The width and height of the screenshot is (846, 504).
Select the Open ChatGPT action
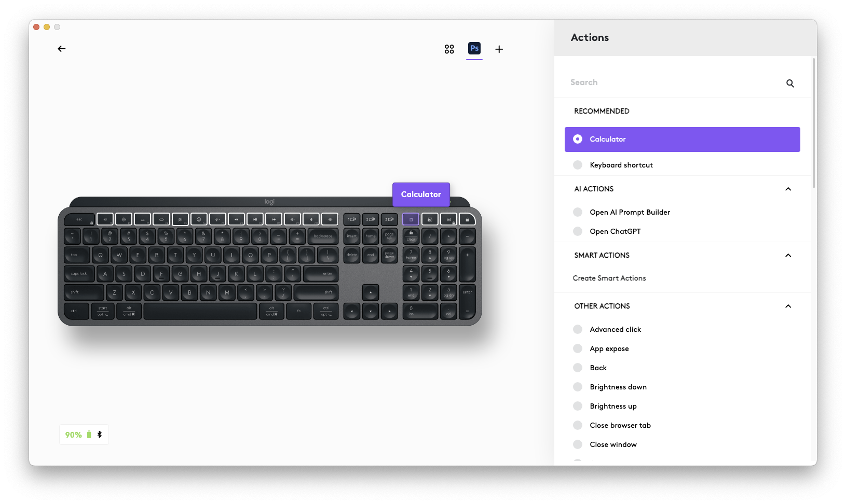tap(615, 231)
